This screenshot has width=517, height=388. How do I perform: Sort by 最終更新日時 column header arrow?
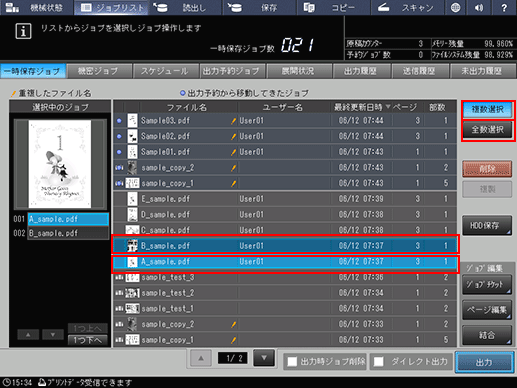pos(388,107)
